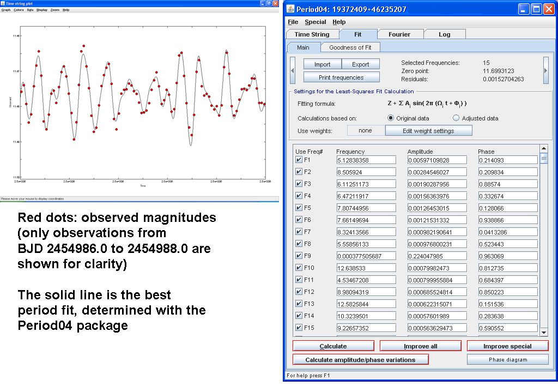Click the 'none' weights field
This screenshot has width=558, height=392.
click(x=366, y=131)
